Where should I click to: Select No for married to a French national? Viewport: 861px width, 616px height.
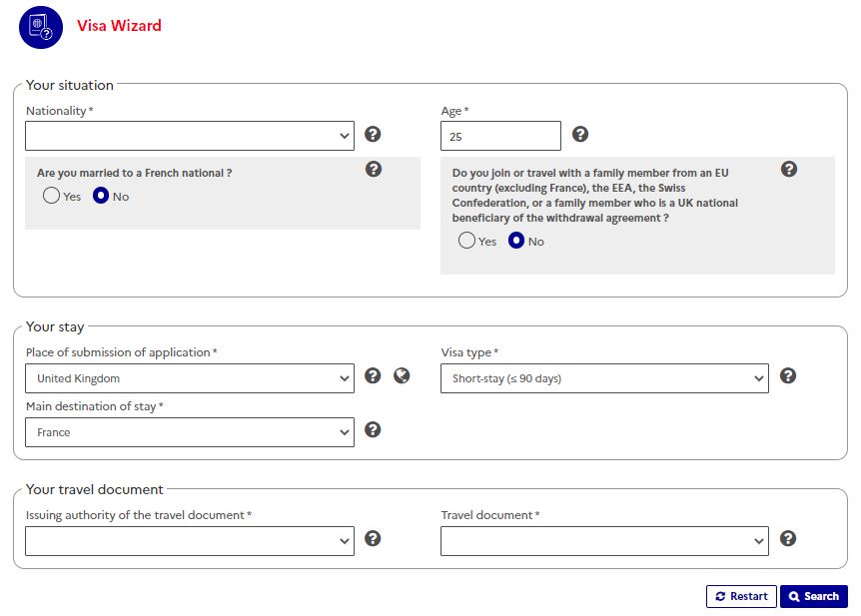pos(101,197)
